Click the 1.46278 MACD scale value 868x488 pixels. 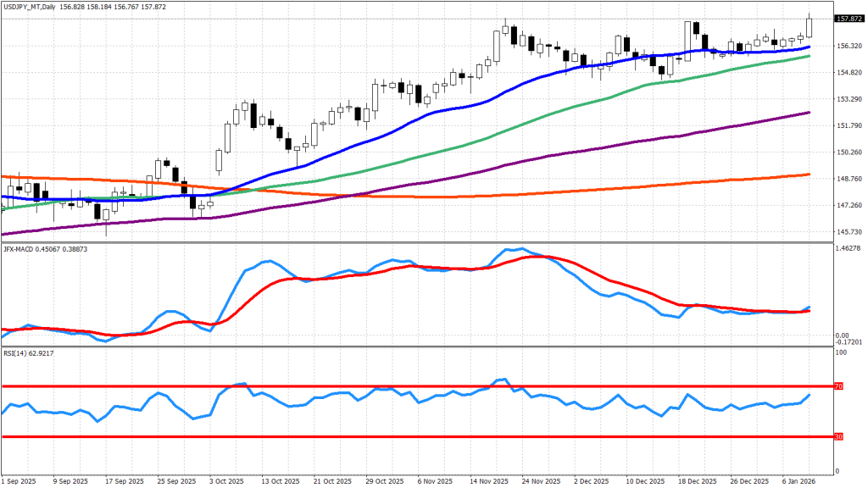(849, 248)
